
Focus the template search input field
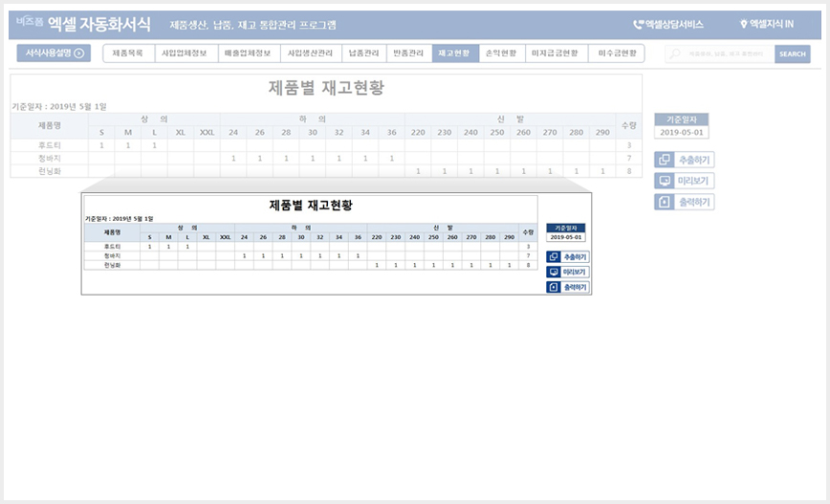click(x=719, y=54)
